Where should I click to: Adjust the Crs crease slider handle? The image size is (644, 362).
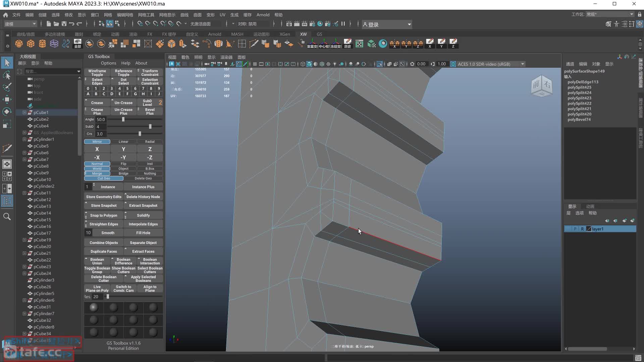(140, 134)
